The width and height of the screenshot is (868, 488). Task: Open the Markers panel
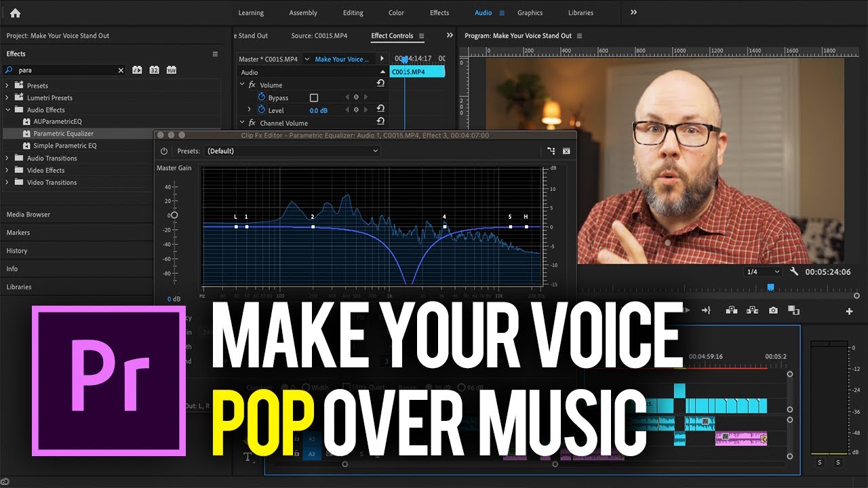click(18, 232)
